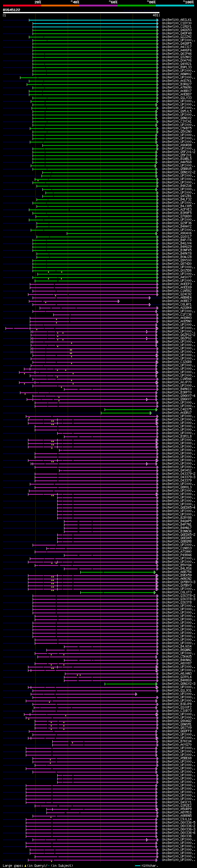Image resolution: width=197 pixels, height=868 pixels.
Task: Open hit UniRef100_Q96KV7-4
Action: (x=179, y=396)
